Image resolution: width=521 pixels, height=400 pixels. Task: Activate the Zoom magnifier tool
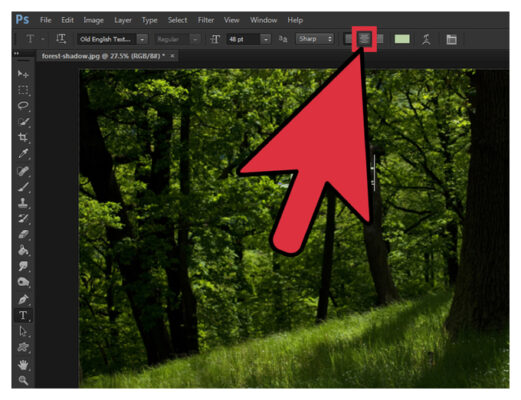pos(23,380)
